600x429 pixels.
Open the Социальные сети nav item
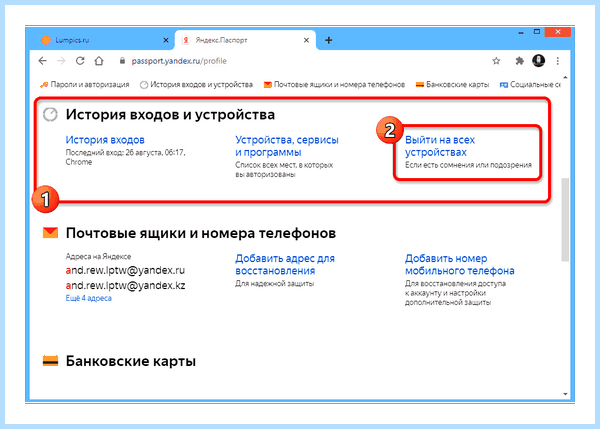point(530,85)
